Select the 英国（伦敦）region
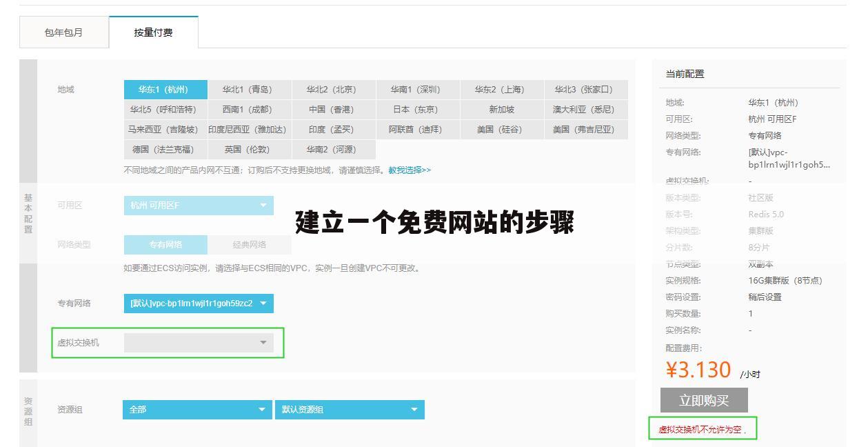This screenshot has height=447, width=868. coord(250,149)
